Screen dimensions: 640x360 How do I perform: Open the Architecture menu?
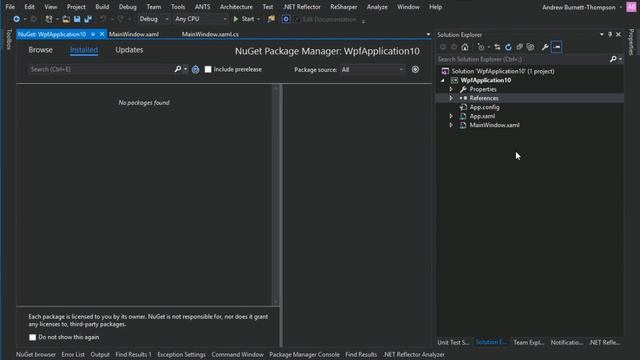coord(236,7)
